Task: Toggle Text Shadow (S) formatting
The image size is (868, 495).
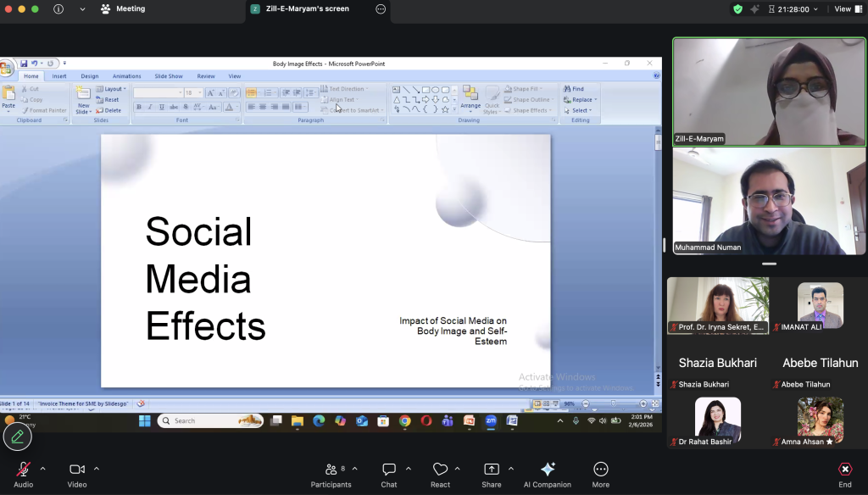Action: coord(186,107)
